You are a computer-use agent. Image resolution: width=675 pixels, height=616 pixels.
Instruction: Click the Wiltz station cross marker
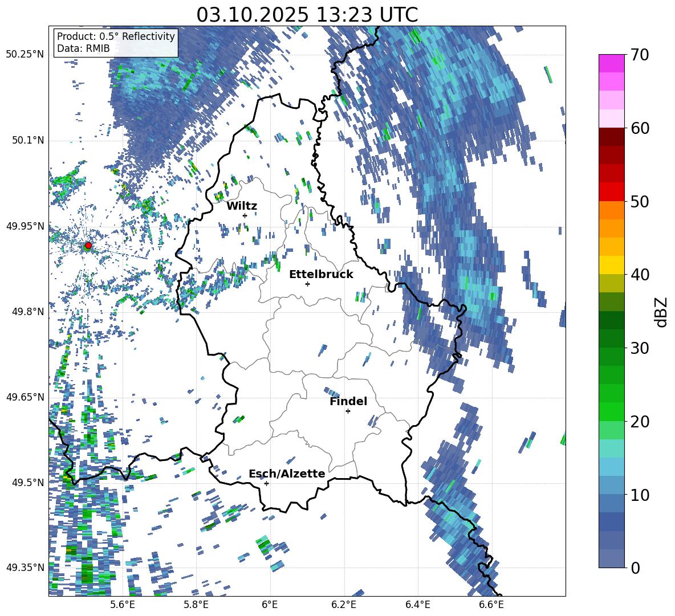[x=245, y=215]
